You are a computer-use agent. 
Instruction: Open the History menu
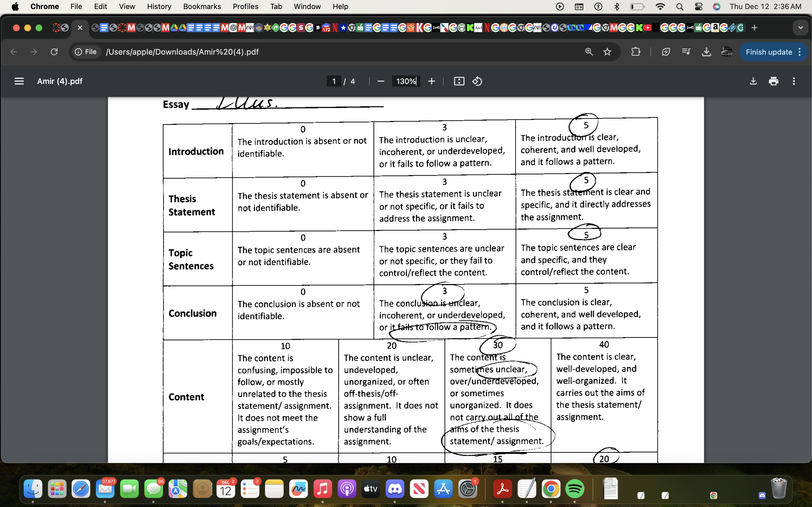click(x=159, y=6)
